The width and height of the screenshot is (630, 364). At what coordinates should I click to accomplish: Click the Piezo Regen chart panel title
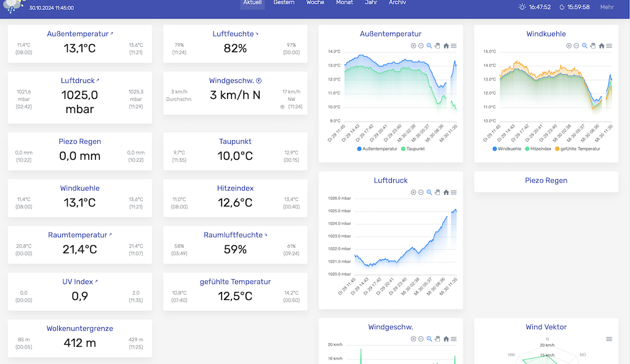(546, 180)
